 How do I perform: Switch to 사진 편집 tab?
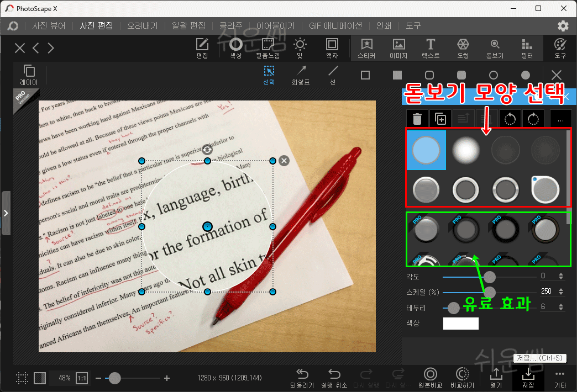[96, 26]
